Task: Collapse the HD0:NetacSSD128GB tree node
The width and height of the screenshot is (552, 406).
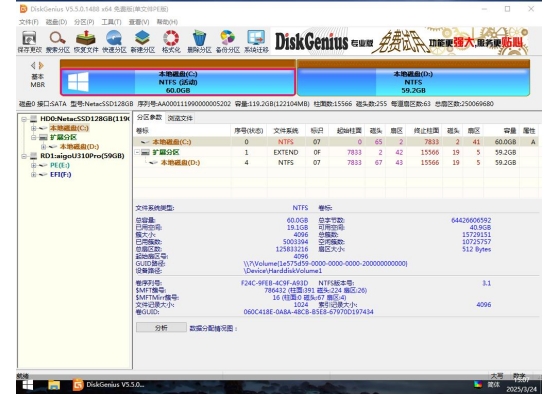Action: tap(24, 119)
